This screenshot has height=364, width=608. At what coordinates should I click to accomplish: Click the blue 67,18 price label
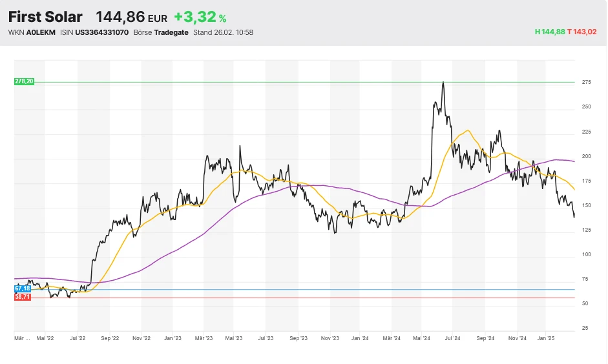(23, 287)
